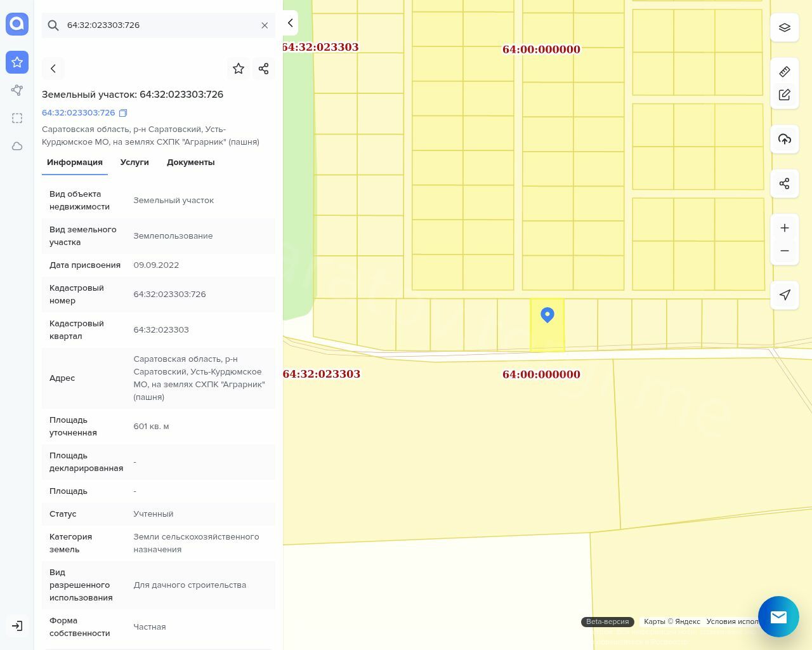Image resolution: width=812 pixels, height=650 pixels.
Task: Activate the draw/edit tool on map
Action: click(x=785, y=95)
